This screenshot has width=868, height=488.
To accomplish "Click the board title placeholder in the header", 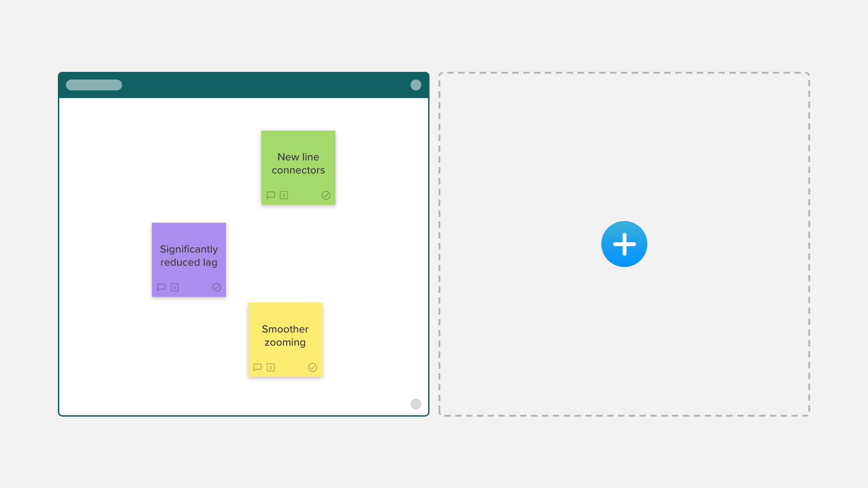I will click(94, 85).
